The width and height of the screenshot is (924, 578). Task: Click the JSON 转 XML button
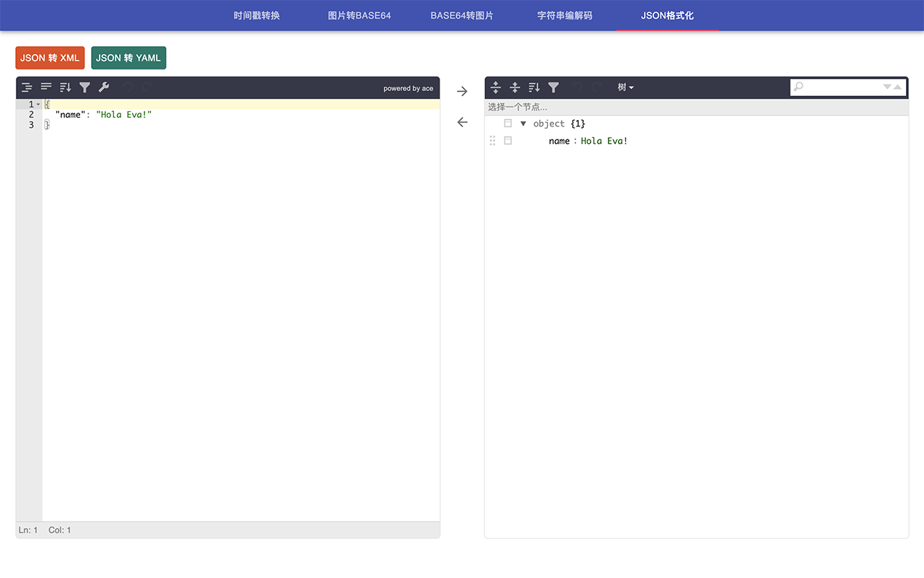pyautogui.click(x=50, y=58)
